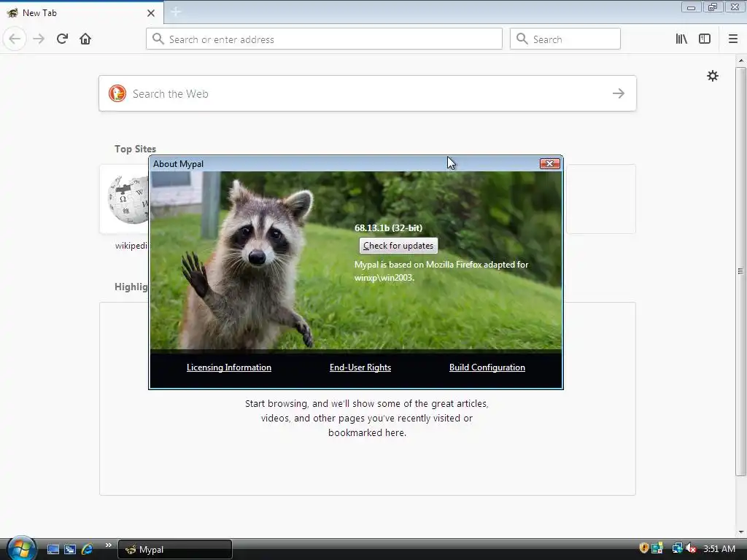Click Check for updates button
Screen dimensions: 747x560
(x=398, y=246)
